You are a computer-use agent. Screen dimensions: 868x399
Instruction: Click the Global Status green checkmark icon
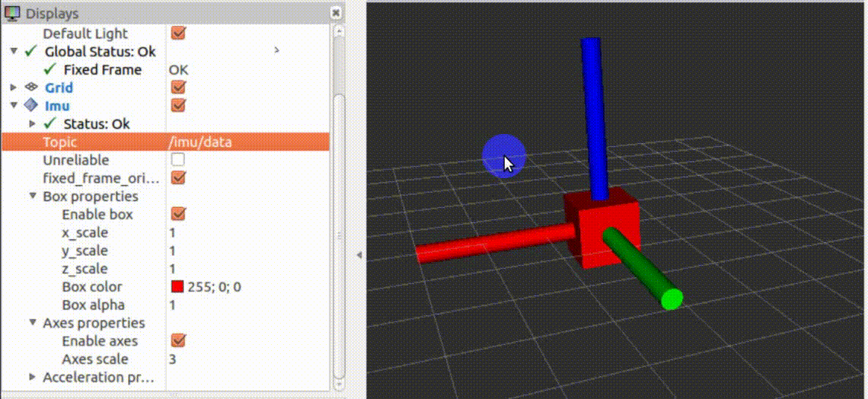point(31,52)
